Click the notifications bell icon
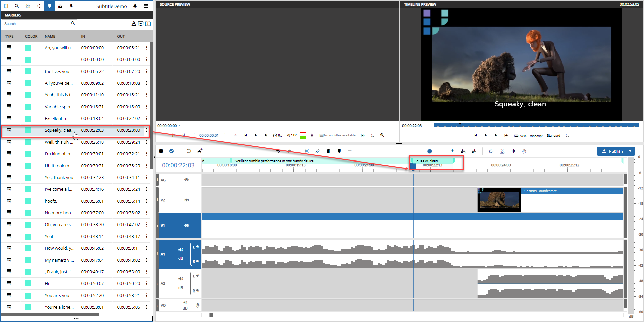Screen dimensions: 644x322 tap(135, 6)
